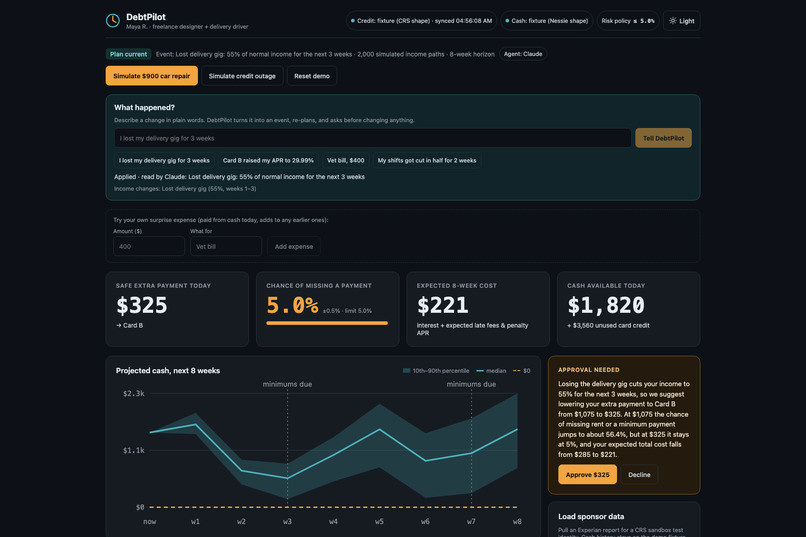Click the w3 minimums due marker line

(x=287, y=447)
